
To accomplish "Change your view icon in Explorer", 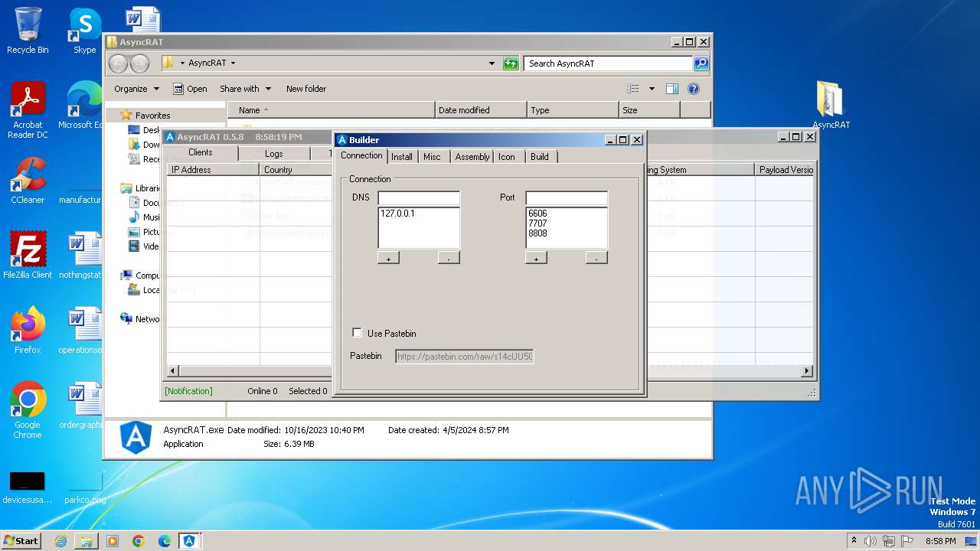I will [x=633, y=89].
